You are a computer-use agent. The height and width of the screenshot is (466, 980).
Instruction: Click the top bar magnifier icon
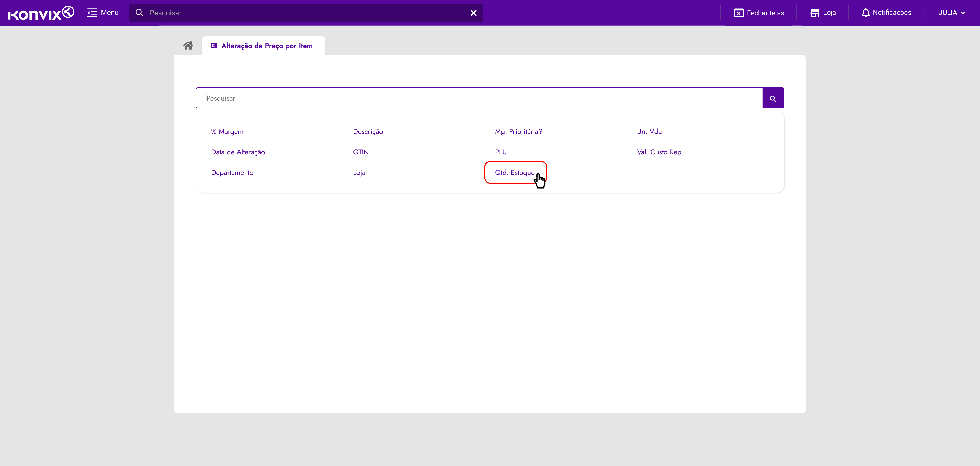[x=140, y=13]
